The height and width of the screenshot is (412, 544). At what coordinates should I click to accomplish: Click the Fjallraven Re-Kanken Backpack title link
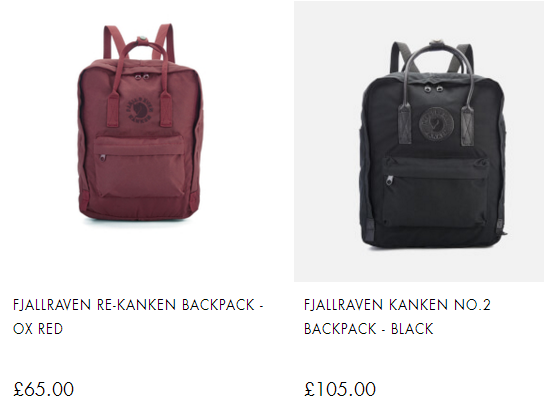point(138,317)
